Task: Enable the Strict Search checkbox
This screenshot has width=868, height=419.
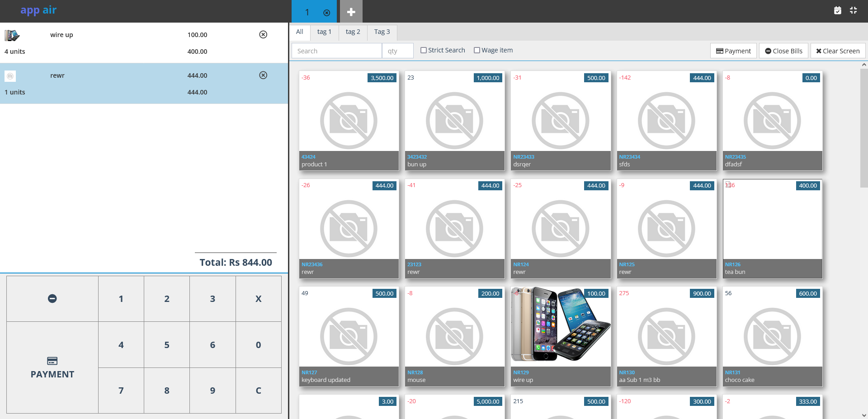Action: pos(424,50)
